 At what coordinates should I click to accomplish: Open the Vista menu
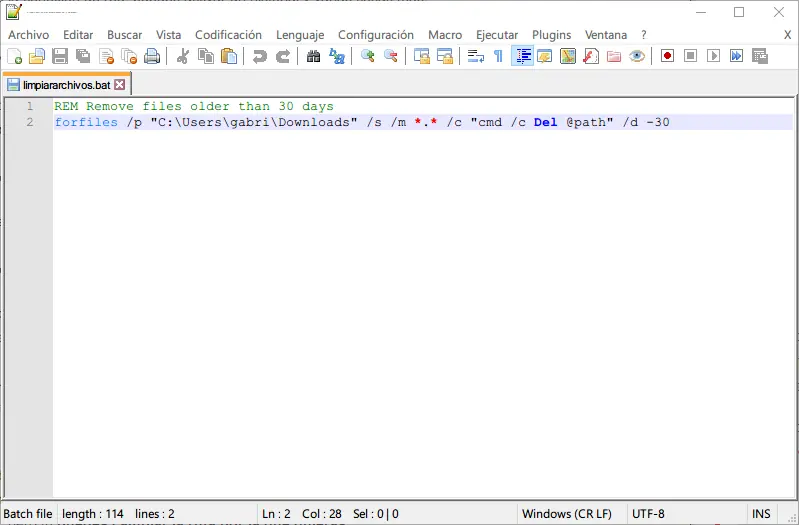pos(169,35)
